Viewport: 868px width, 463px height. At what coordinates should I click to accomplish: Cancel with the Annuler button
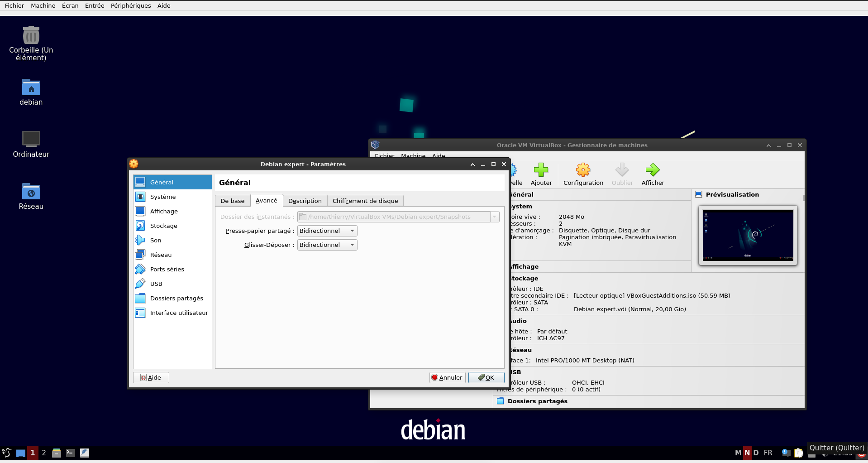(447, 377)
